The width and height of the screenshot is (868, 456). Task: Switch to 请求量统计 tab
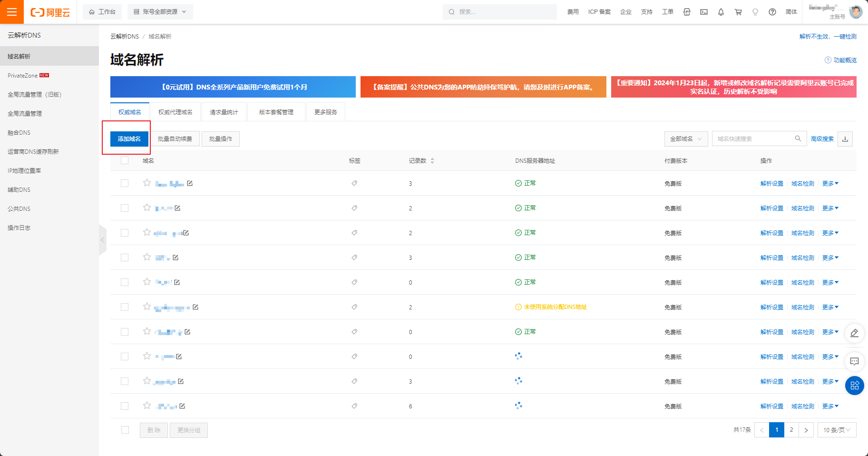(x=224, y=112)
